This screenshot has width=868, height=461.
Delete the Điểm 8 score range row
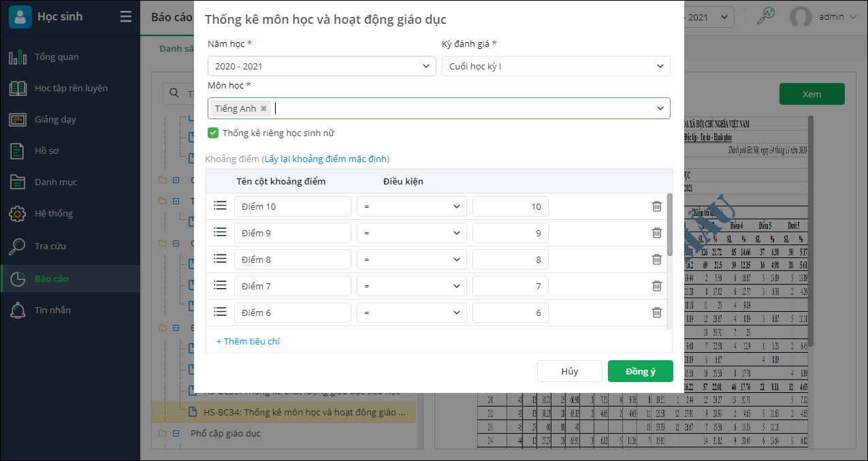click(x=656, y=259)
